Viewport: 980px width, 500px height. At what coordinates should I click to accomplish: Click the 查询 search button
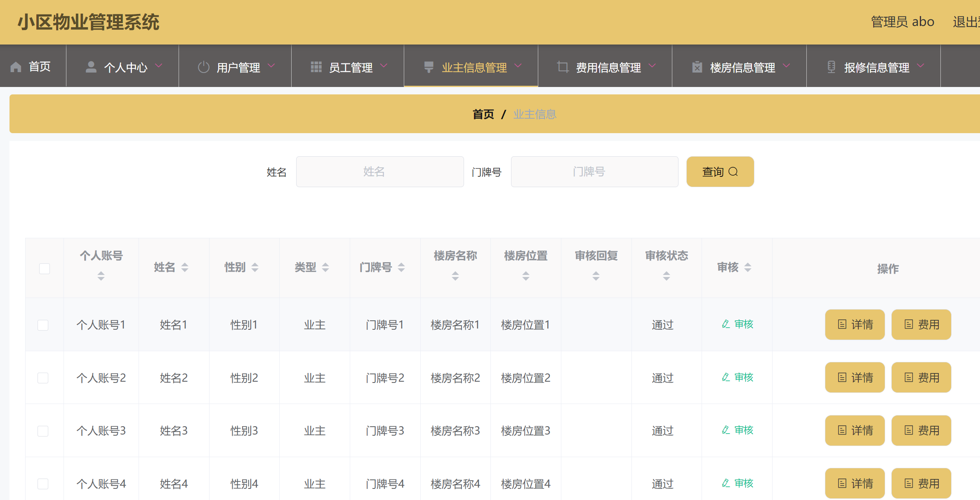pyautogui.click(x=720, y=171)
